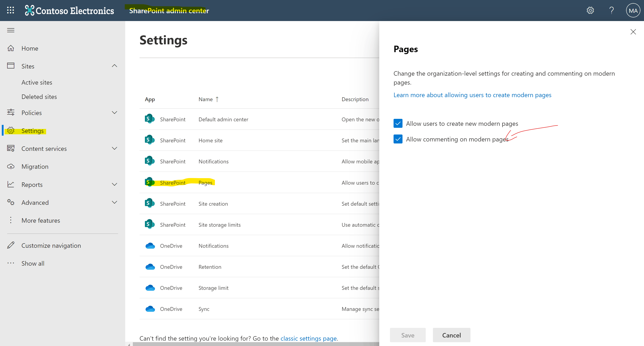Click the OneDrive Sync cloud icon
The image size is (644, 346).
click(x=150, y=309)
